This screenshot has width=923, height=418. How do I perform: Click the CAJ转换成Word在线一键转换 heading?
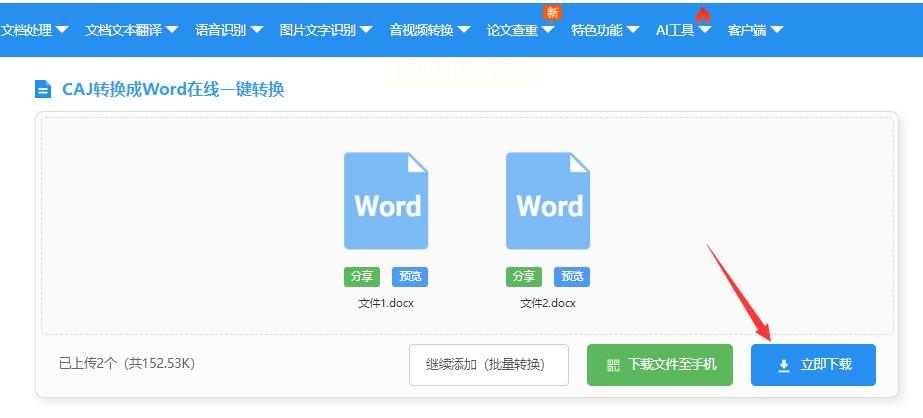tap(173, 89)
